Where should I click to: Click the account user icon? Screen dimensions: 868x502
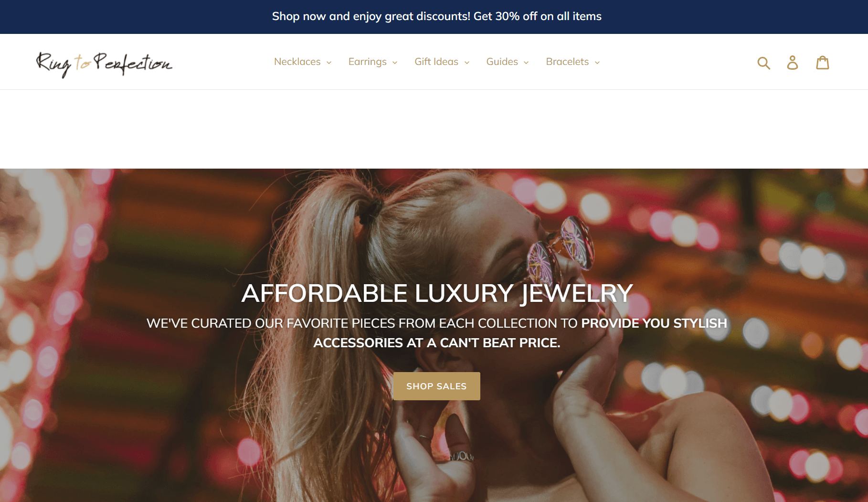coord(793,63)
